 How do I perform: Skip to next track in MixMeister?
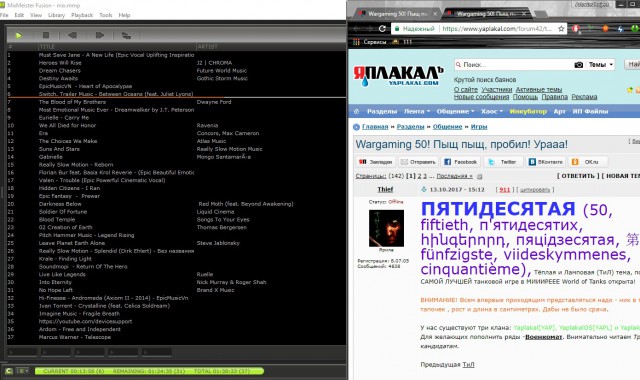point(100,36)
